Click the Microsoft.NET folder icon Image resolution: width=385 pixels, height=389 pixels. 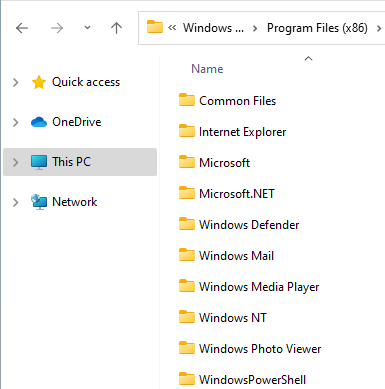[x=187, y=193]
